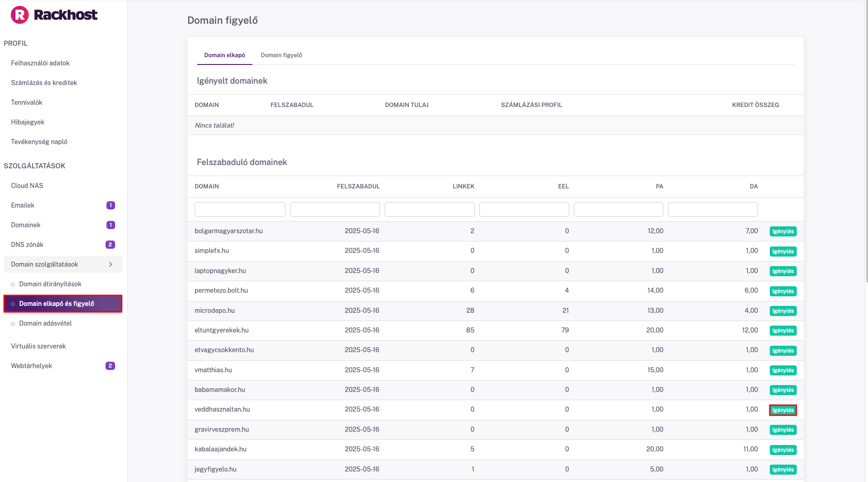Collapse the Domain szolgáltatások submenu
This screenshot has height=482, width=868.
point(63,264)
